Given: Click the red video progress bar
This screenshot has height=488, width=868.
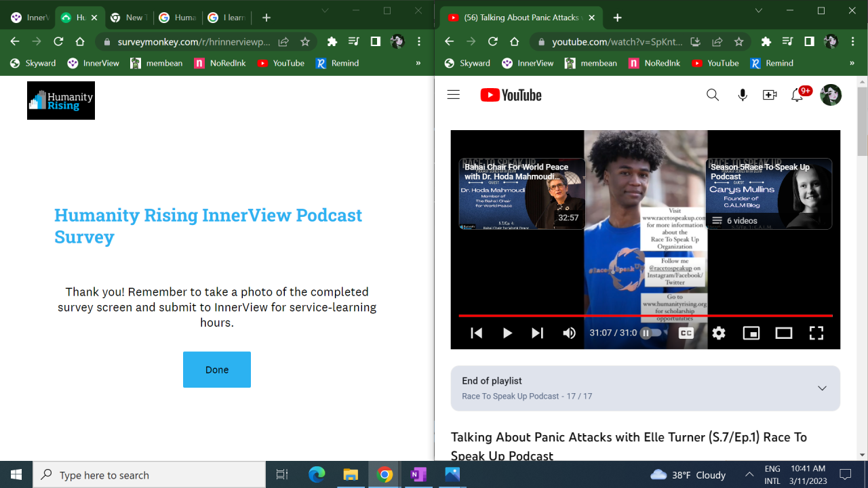Looking at the screenshot, I should 644,316.
